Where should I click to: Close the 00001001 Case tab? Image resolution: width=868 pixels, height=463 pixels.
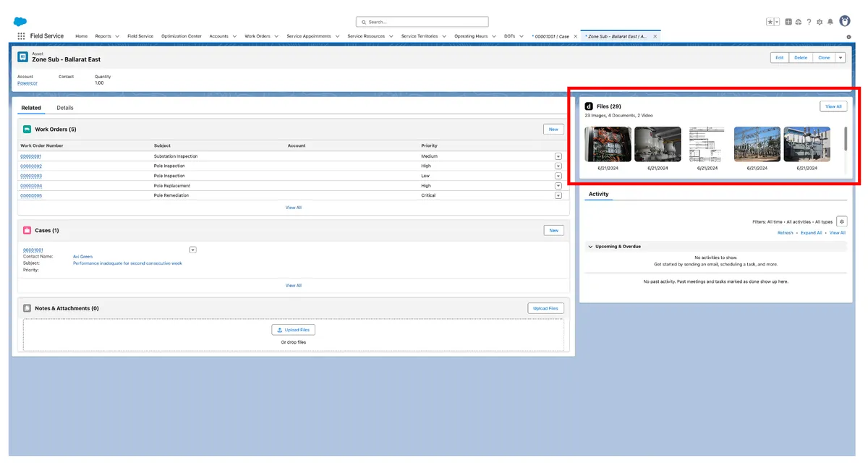[x=575, y=36]
